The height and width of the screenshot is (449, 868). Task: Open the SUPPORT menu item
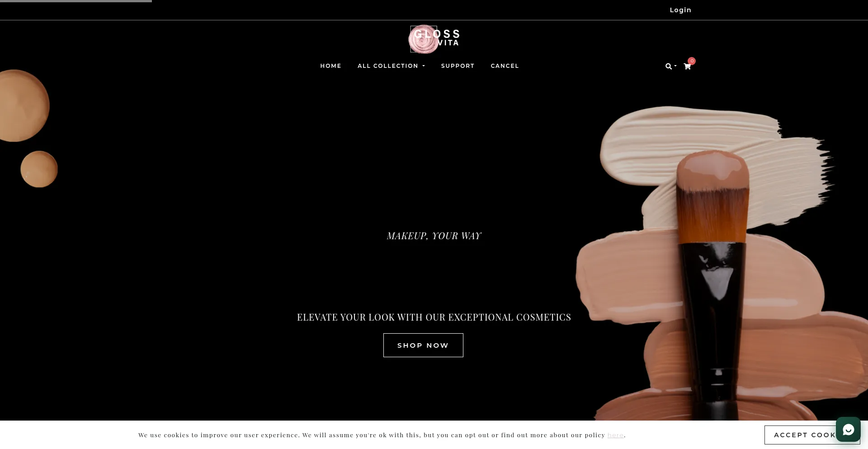(458, 66)
